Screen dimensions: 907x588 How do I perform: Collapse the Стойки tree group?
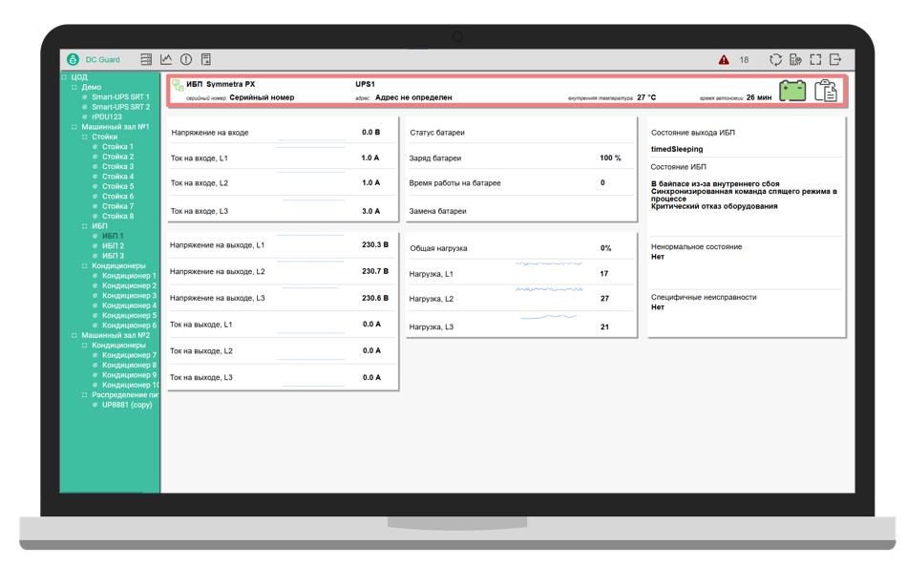(x=85, y=137)
